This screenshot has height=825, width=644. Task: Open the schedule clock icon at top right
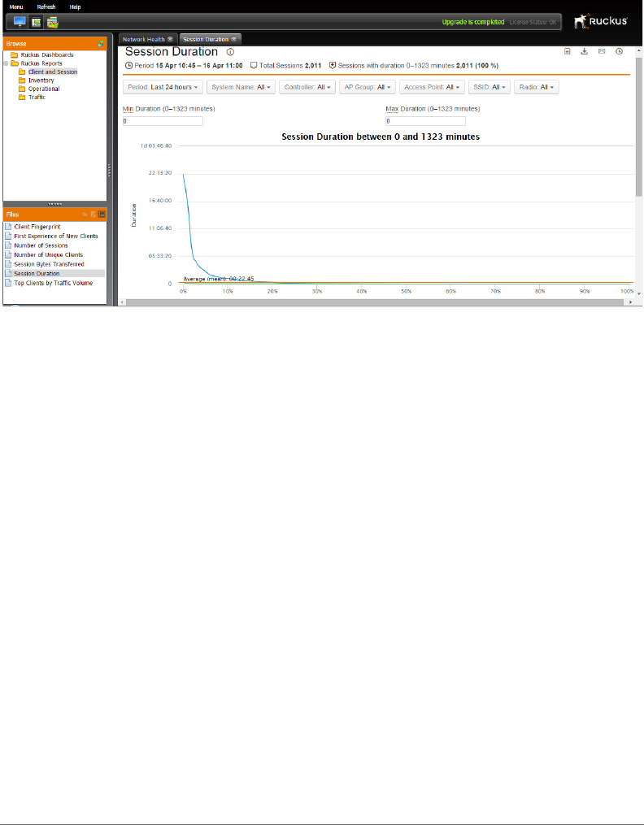(620, 51)
